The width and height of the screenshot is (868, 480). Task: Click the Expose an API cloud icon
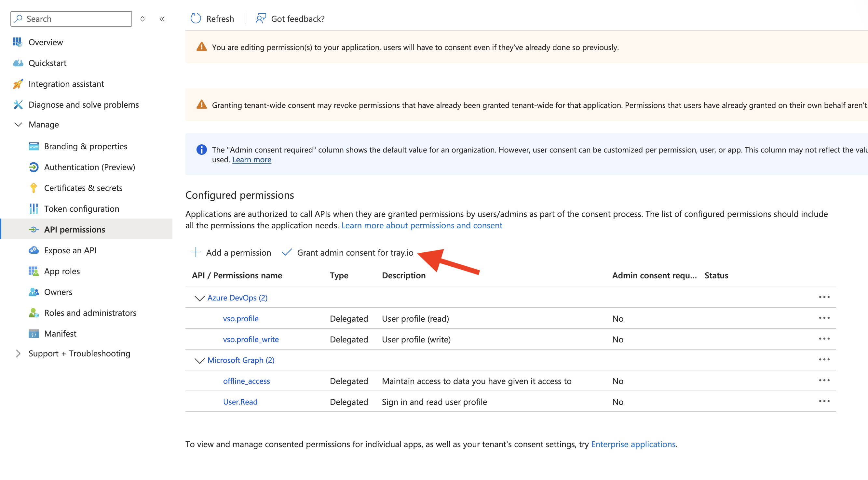coord(34,250)
